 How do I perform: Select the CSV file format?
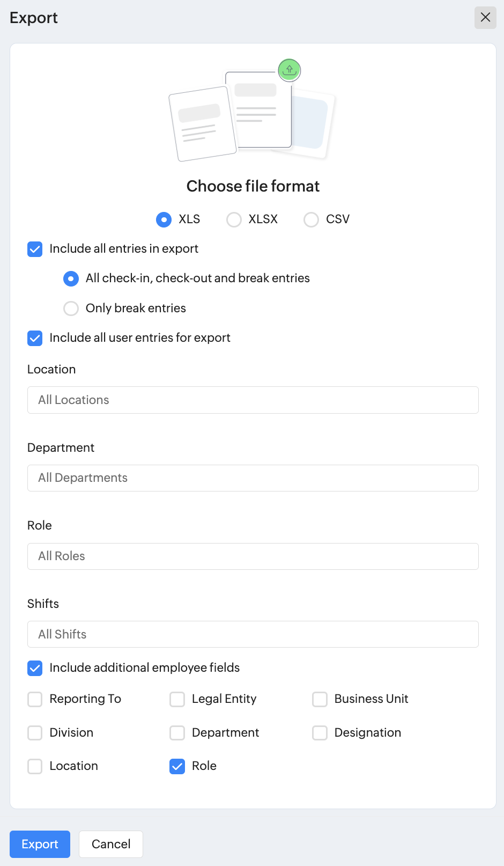(312, 219)
